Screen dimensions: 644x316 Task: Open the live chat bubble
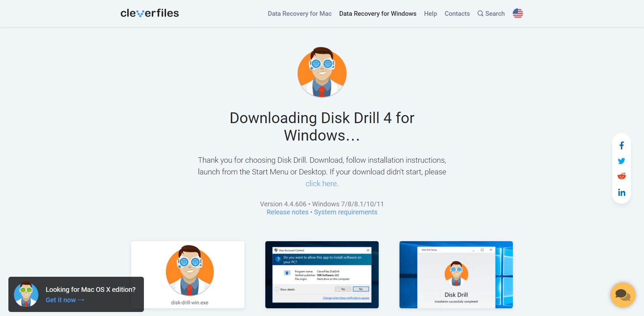(x=623, y=295)
